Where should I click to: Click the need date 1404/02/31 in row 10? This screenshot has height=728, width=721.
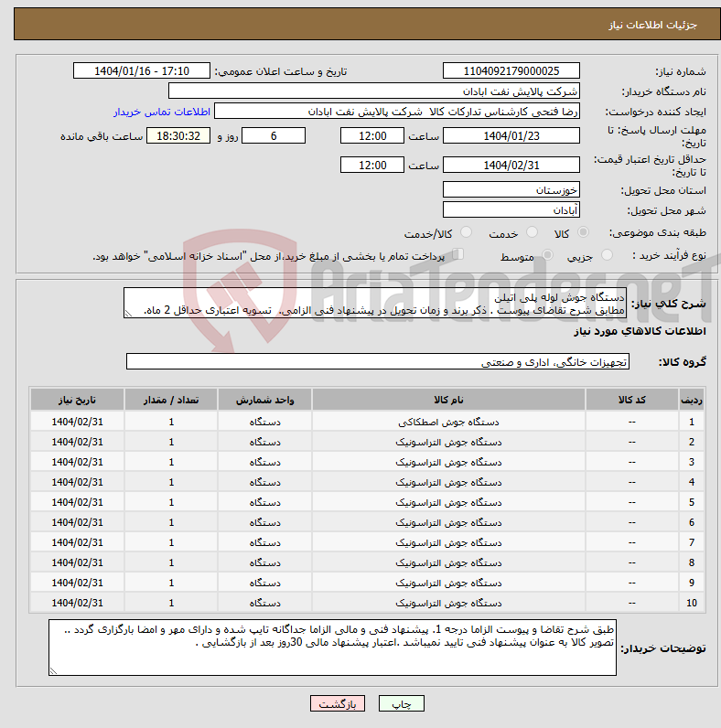coord(77,603)
